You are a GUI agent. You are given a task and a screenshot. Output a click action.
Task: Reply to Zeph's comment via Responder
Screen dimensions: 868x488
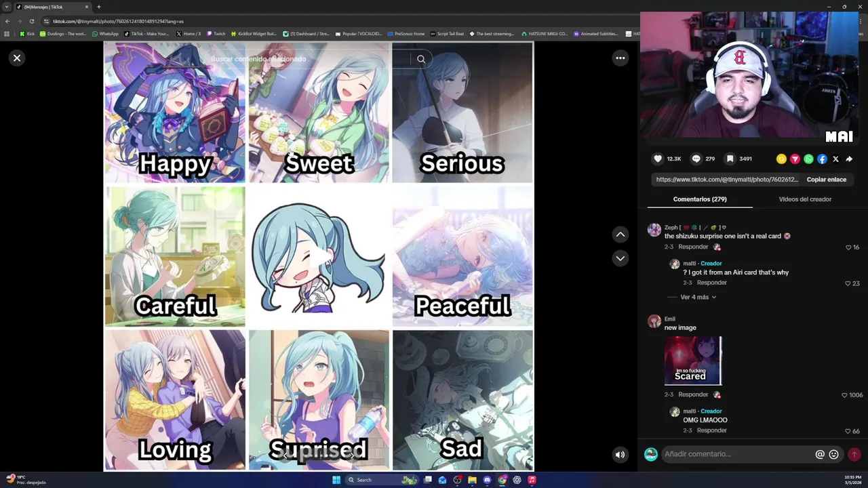[693, 247]
